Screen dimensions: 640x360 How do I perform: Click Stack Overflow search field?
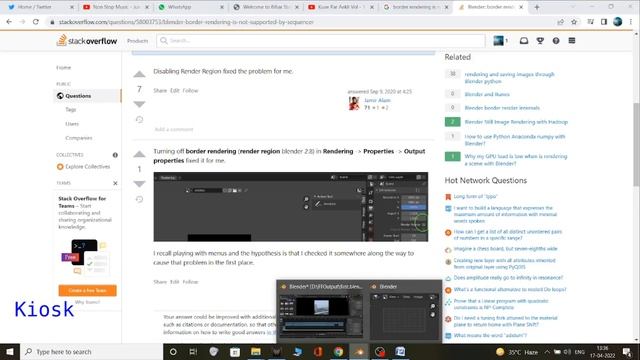point(321,40)
